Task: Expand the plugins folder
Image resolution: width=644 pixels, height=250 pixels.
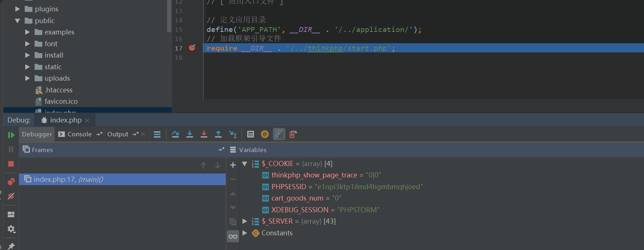Action: pos(17,9)
